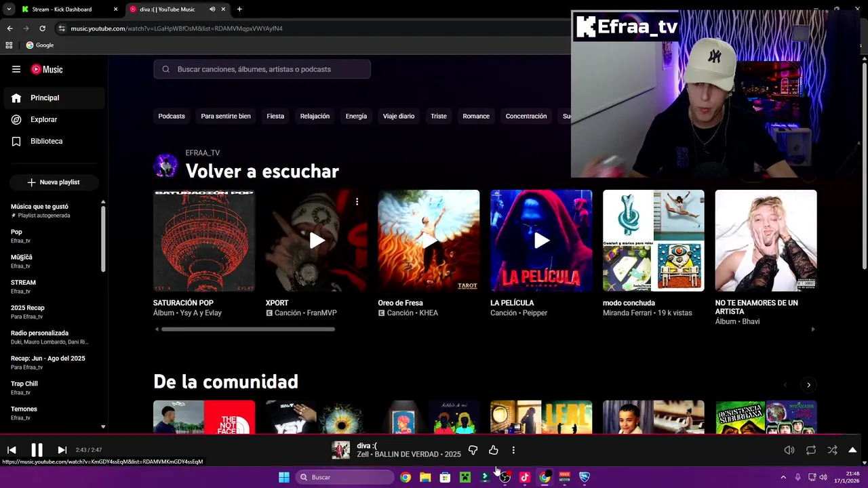Open Bhavi artist link
This screenshot has height=488, width=868.
751,322
